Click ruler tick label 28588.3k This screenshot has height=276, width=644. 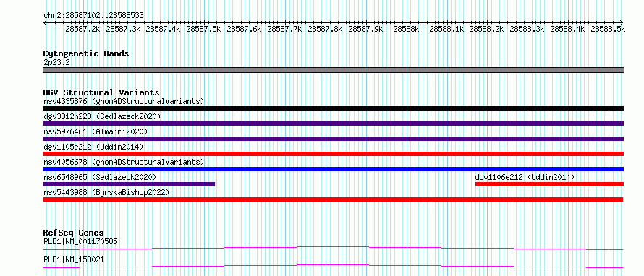tap(528, 29)
